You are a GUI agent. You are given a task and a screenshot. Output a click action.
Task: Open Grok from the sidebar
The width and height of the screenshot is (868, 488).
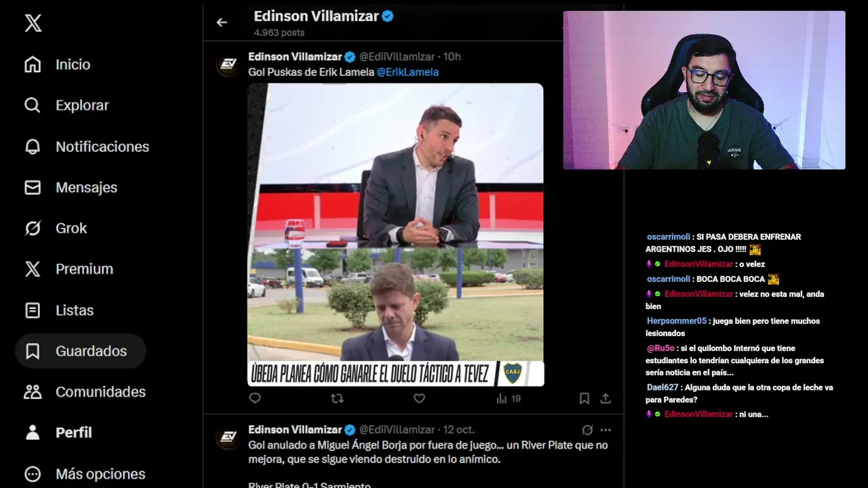pyautogui.click(x=56, y=228)
